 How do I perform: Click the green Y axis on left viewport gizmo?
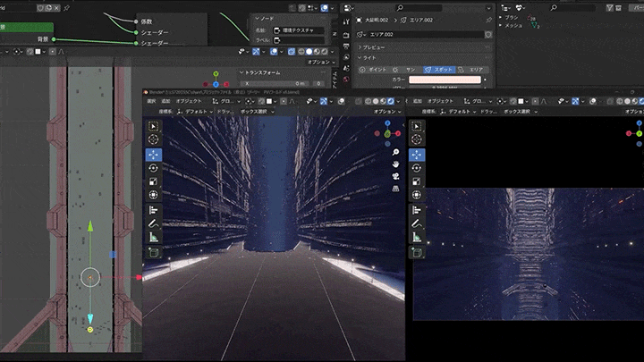216,74
